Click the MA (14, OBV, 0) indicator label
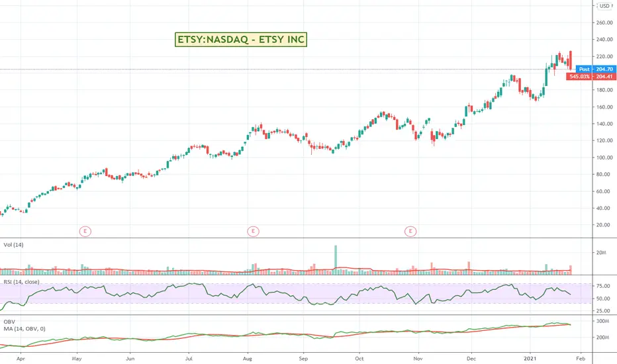 click(24, 328)
